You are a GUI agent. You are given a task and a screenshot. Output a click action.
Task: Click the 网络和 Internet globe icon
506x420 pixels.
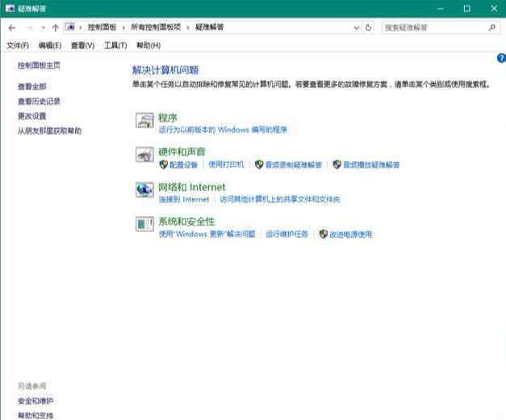coord(144,189)
